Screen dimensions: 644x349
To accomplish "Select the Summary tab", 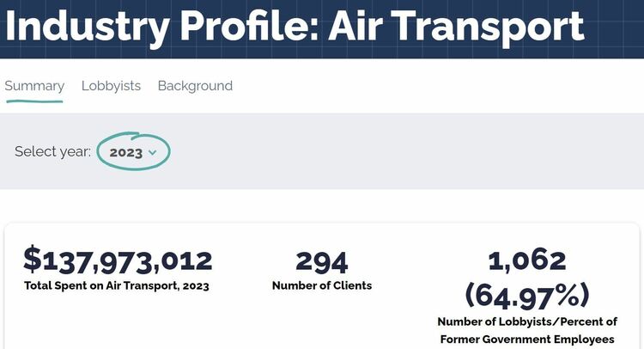I will click(x=34, y=86).
